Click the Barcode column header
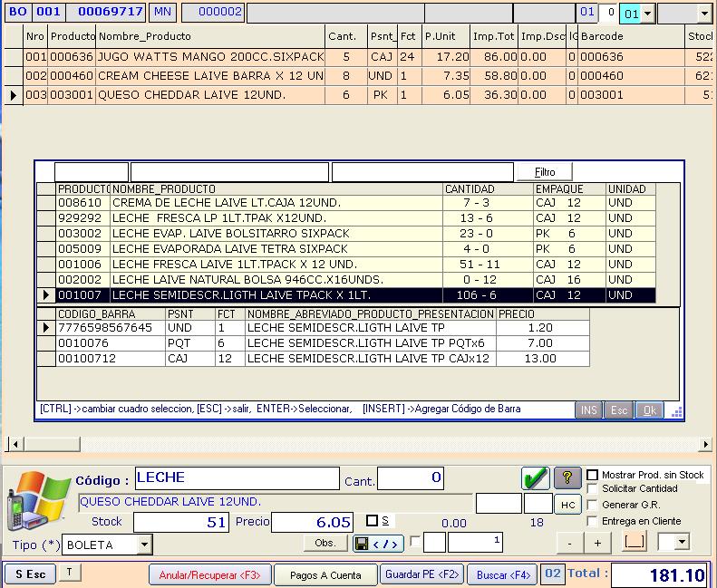Viewport: 717px width, 588px height. point(632,36)
